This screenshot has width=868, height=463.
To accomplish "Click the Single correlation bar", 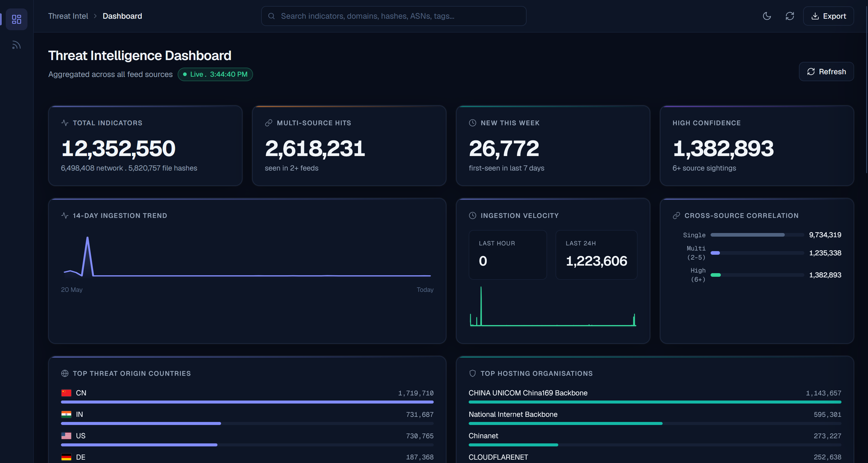I will 757,235.
